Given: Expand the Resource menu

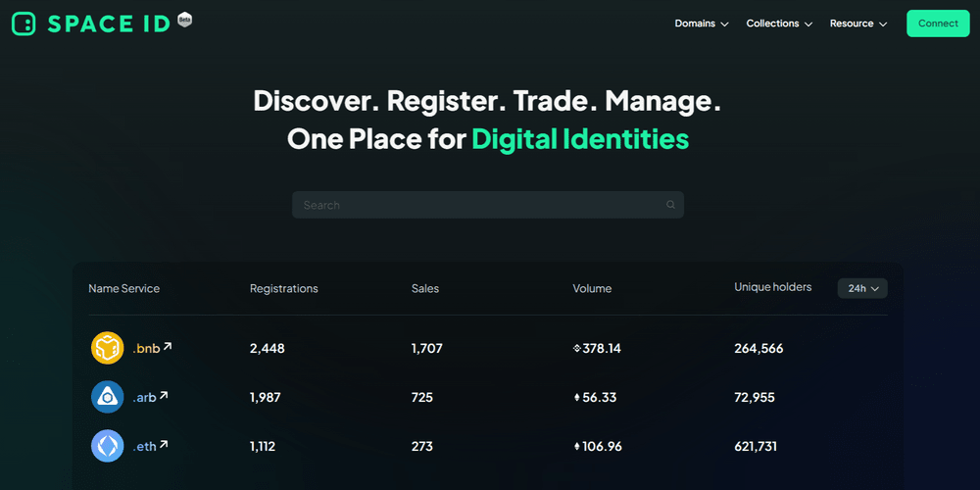Looking at the screenshot, I should (858, 24).
